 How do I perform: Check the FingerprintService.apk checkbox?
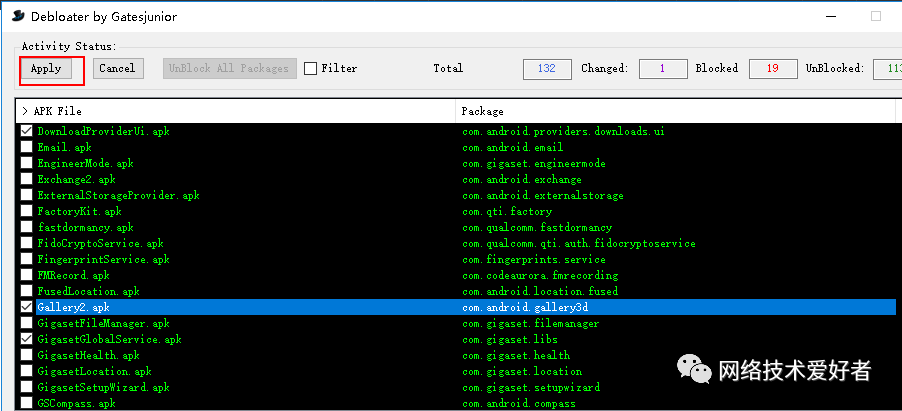[x=26, y=260]
